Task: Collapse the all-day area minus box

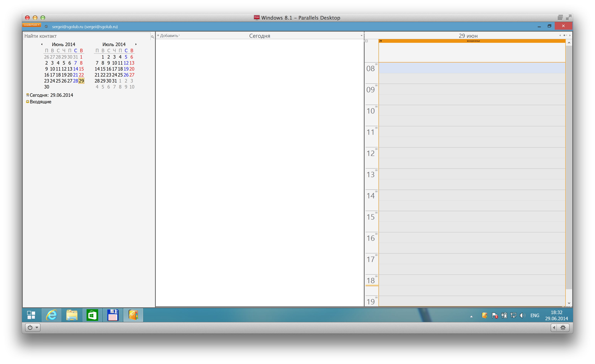Action: coord(367,41)
